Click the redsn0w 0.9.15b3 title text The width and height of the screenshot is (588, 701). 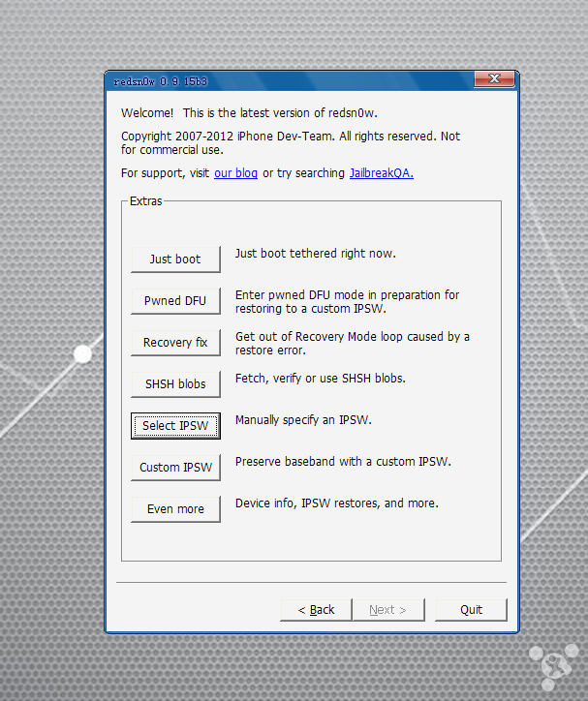160,81
